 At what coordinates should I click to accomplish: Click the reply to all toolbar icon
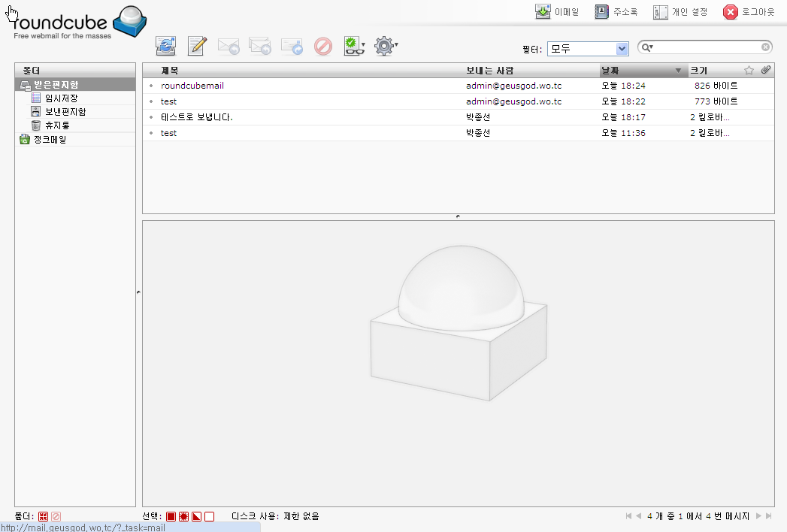260,46
